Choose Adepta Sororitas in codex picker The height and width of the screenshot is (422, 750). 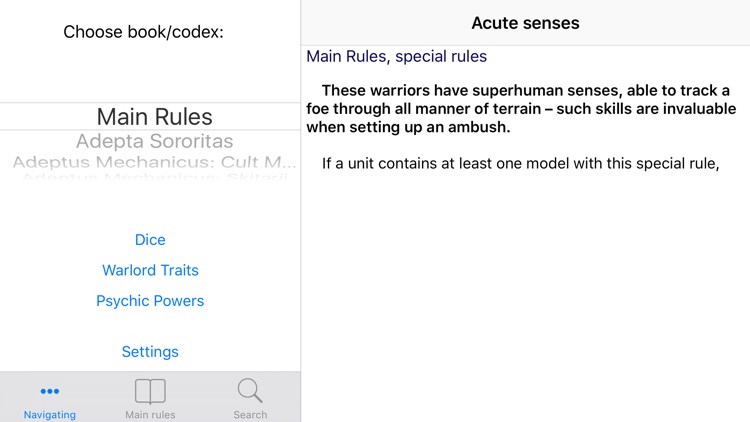coord(154,141)
